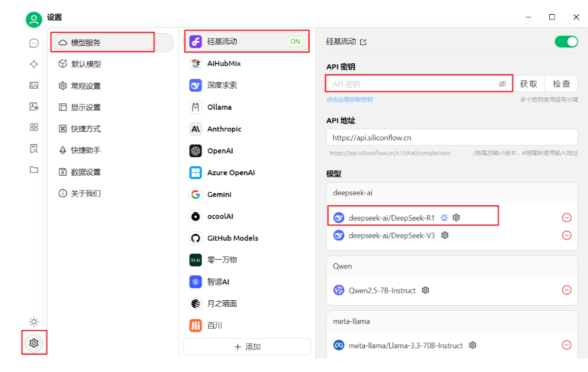Click the 检查 button for API key
588x372 pixels.
click(561, 84)
